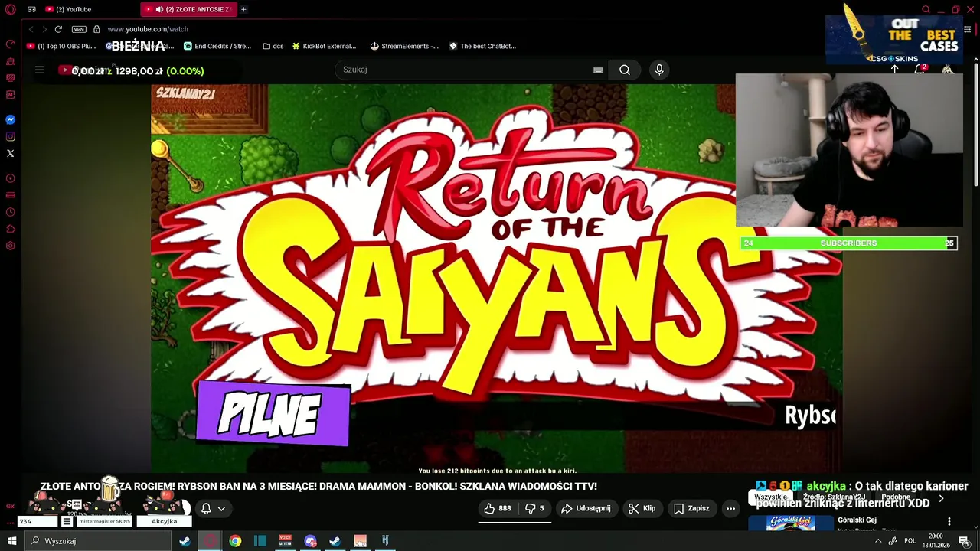Image resolution: width=980 pixels, height=551 pixels.
Task: Reload the current page
Action: 58,29
